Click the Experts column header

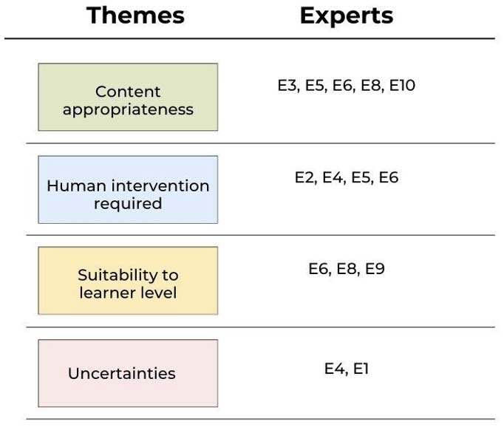pos(346,16)
